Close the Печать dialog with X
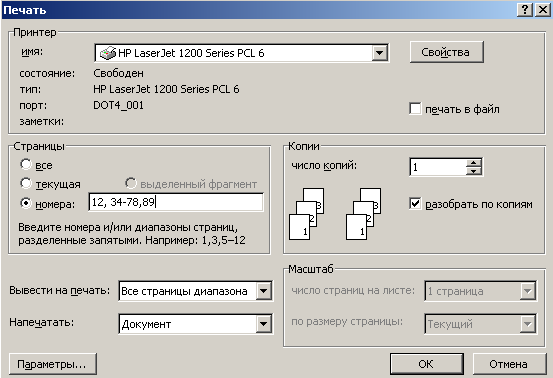The width and height of the screenshot is (553, 378). point(542,10)
